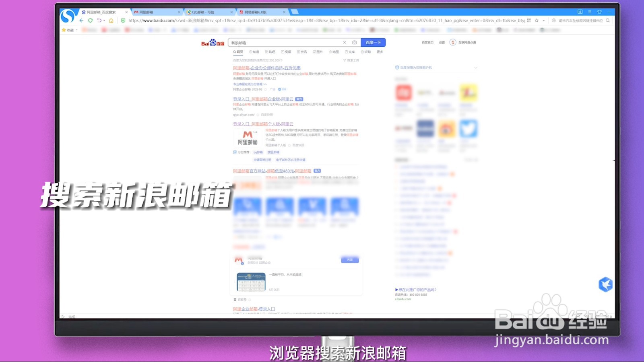Screen dimensions: 644x362
Task: Click 想在此推广您的产品吗 link
Action: 416,290
